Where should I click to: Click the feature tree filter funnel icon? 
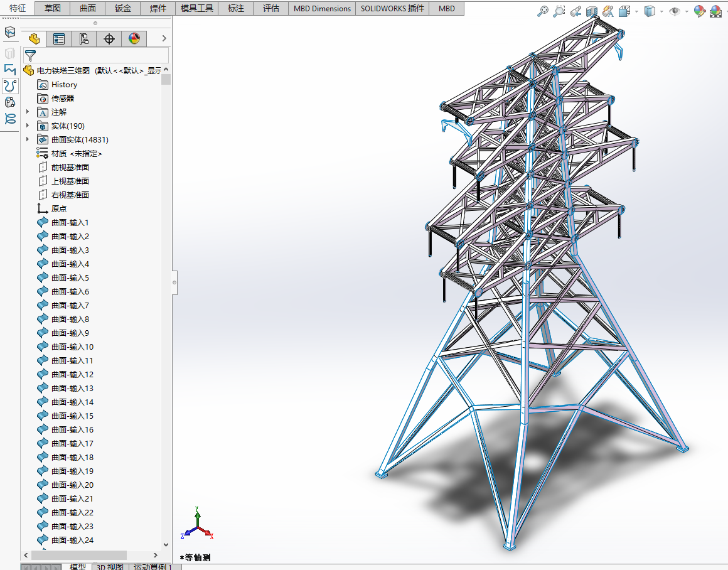click(x=30, y=56)
